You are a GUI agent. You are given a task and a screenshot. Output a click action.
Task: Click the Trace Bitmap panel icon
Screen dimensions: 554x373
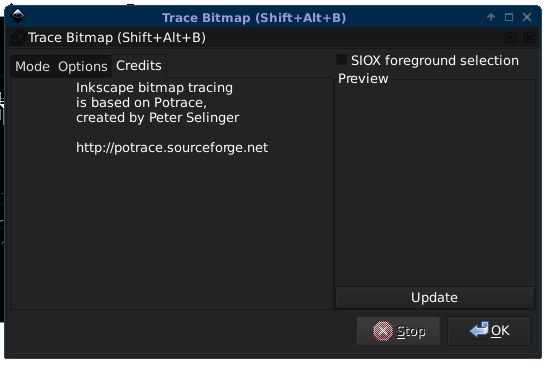(18, 38)
